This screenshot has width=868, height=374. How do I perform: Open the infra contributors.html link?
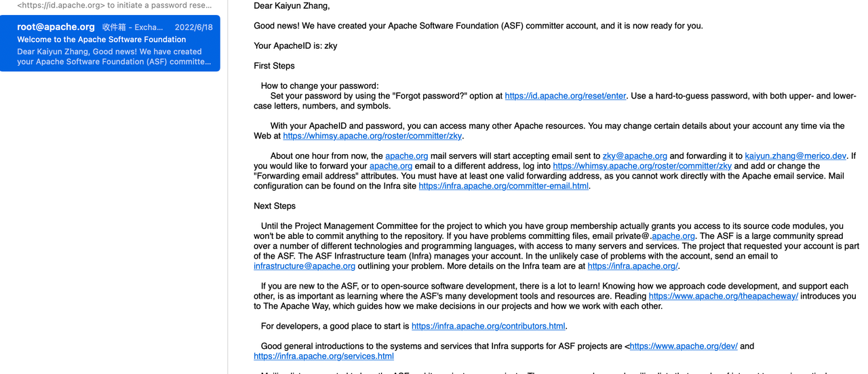(488, 326)
